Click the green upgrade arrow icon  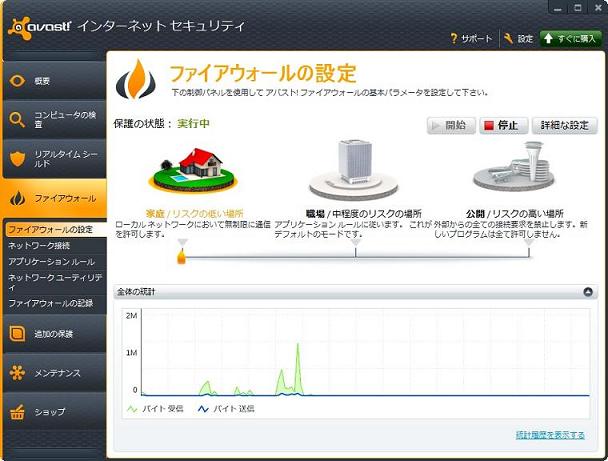coord(548,38)
